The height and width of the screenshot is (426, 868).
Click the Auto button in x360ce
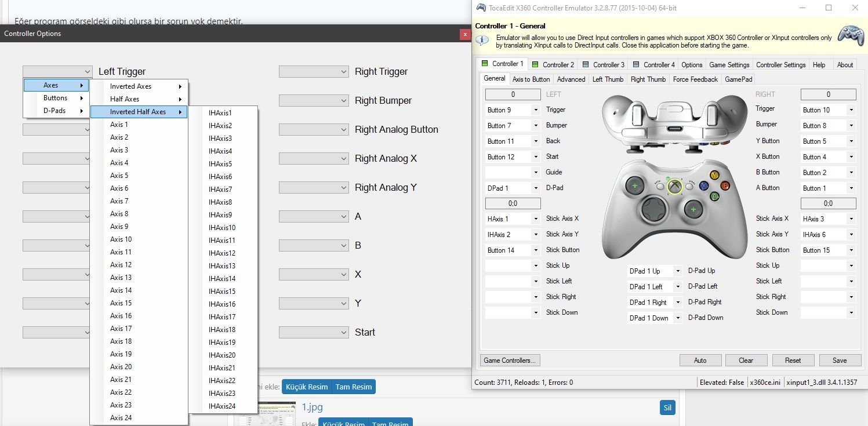point(700,361)
